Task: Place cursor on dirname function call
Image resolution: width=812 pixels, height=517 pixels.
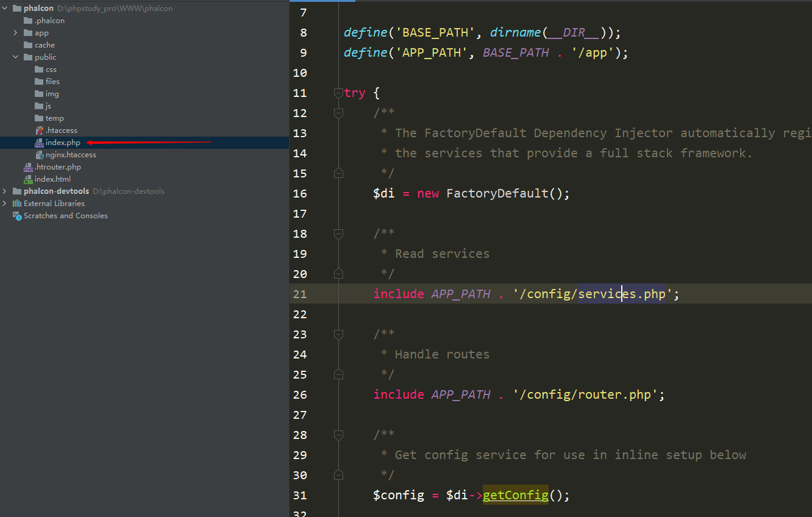Action: click(x=516, y=32)
